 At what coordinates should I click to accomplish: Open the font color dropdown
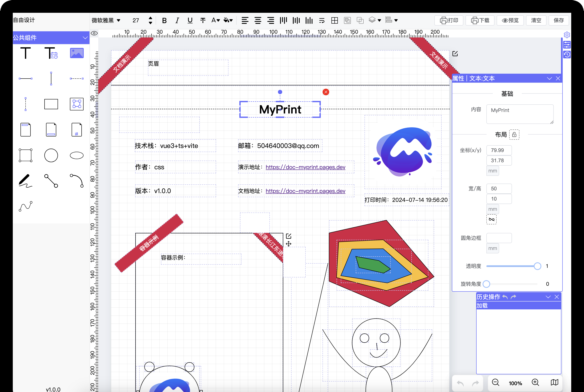[215, 20]
